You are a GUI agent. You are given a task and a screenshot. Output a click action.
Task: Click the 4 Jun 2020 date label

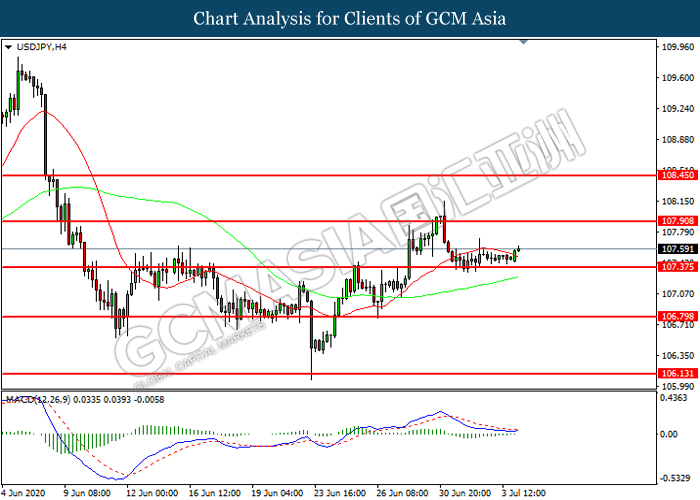(x=24, y=493)
